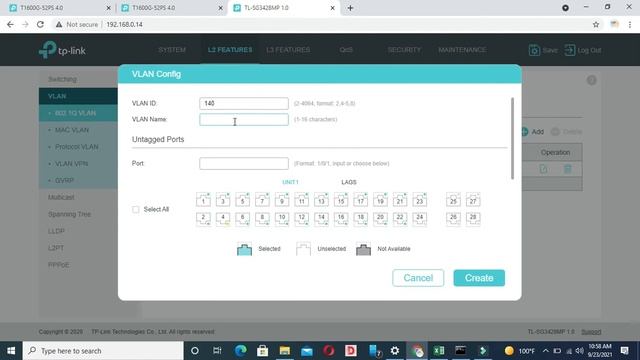Viewport: 640px width, 360px height.
Task: Select port 8 icon
Action: click(262, 218)
